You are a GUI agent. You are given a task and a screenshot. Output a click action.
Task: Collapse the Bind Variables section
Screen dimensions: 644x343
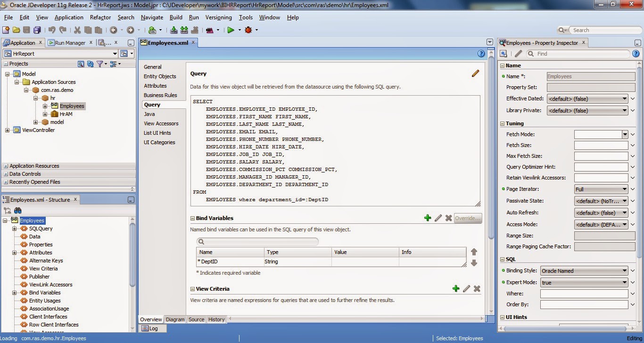[x=192, y=218]
